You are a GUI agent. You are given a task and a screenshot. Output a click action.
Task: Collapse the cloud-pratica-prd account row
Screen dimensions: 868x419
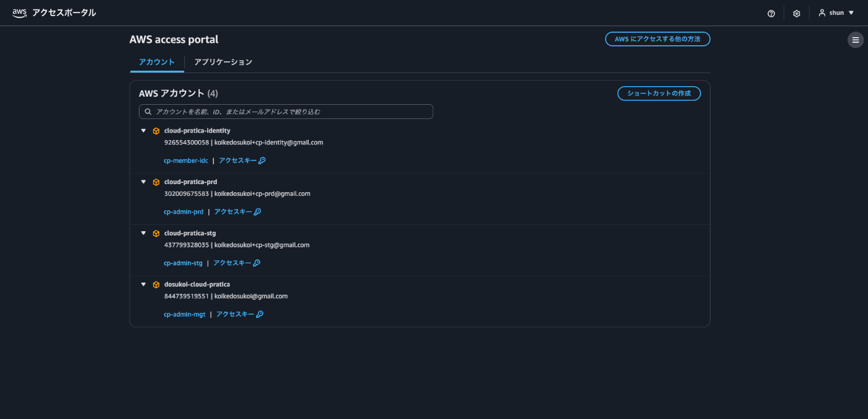[143, 182]
